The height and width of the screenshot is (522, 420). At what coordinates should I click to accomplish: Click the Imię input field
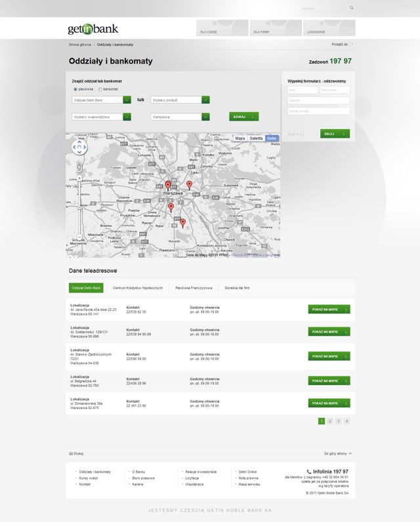(x=303, y=90)
